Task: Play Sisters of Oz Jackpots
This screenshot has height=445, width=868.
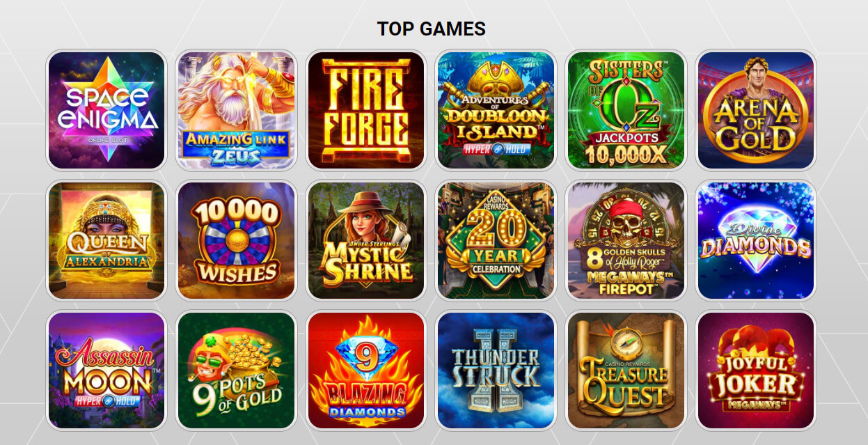Action: point(626,110)
